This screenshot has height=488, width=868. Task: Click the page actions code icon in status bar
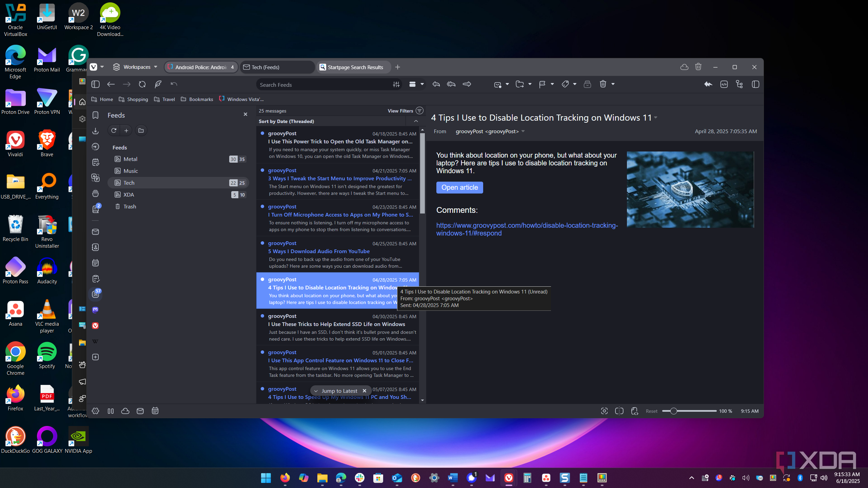click(634, 411)
